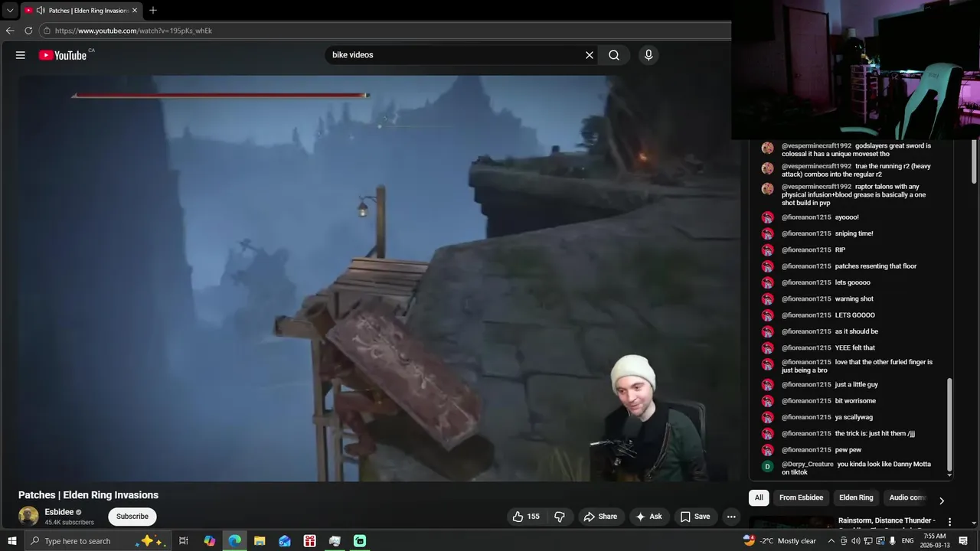Start voice search with microphone icon
The height and width of the screenshot is (551, 980).
[648, 55]
